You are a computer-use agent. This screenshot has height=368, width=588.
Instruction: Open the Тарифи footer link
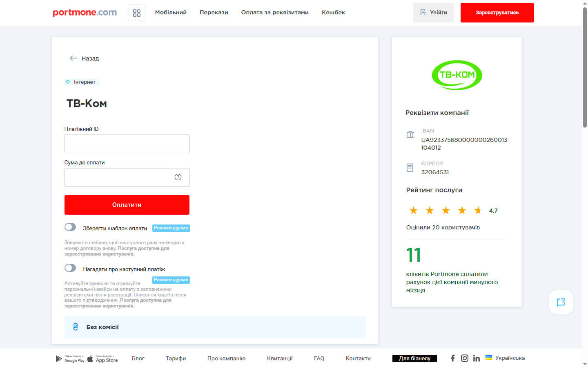176,359
